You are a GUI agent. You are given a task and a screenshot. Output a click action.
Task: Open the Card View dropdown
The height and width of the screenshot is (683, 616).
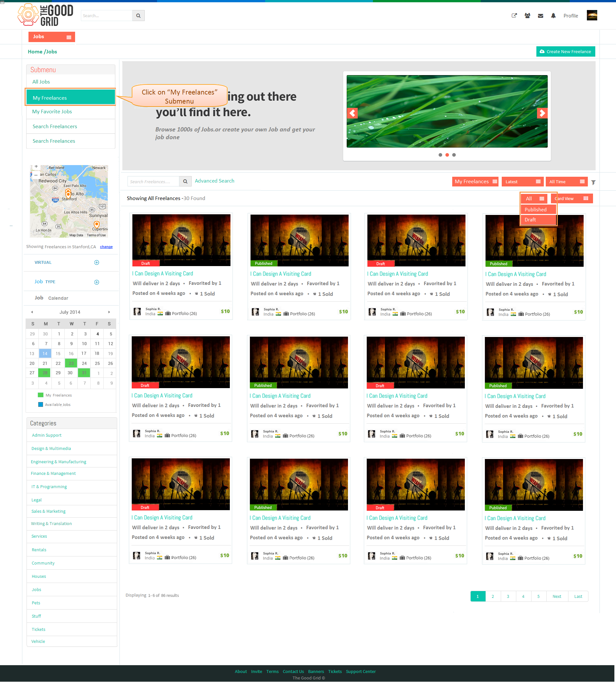pos(572,199)
